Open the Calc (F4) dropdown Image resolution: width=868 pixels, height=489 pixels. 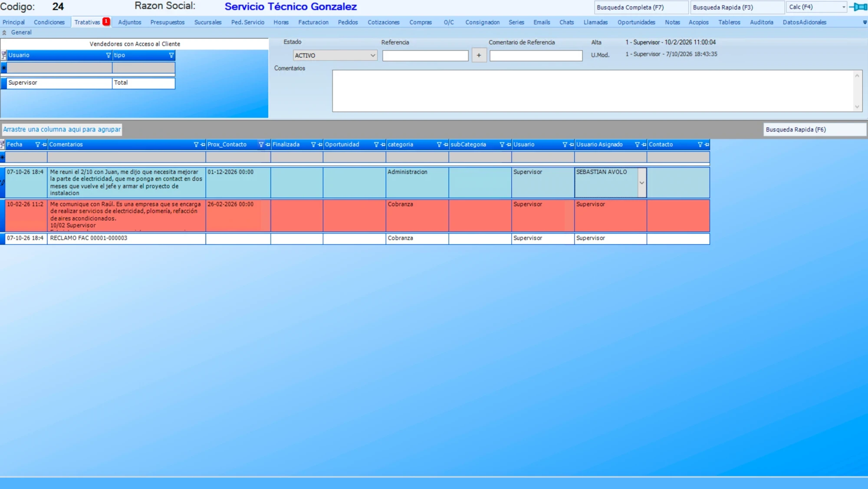click(844, 7)
